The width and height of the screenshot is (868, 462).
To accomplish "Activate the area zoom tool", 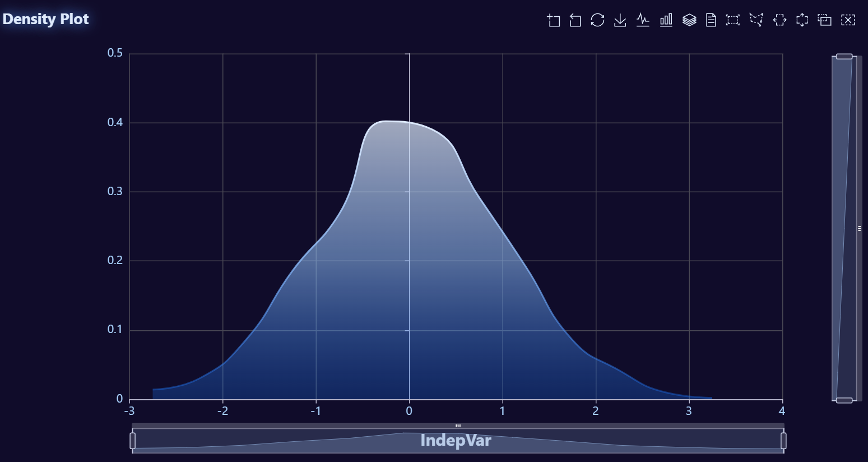I will 554,20.
